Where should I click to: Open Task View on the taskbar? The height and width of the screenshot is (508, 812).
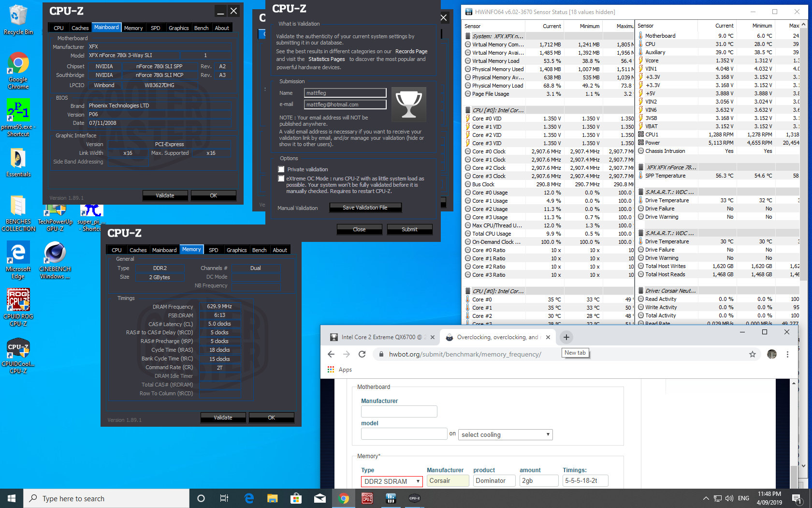click(224, 498)
